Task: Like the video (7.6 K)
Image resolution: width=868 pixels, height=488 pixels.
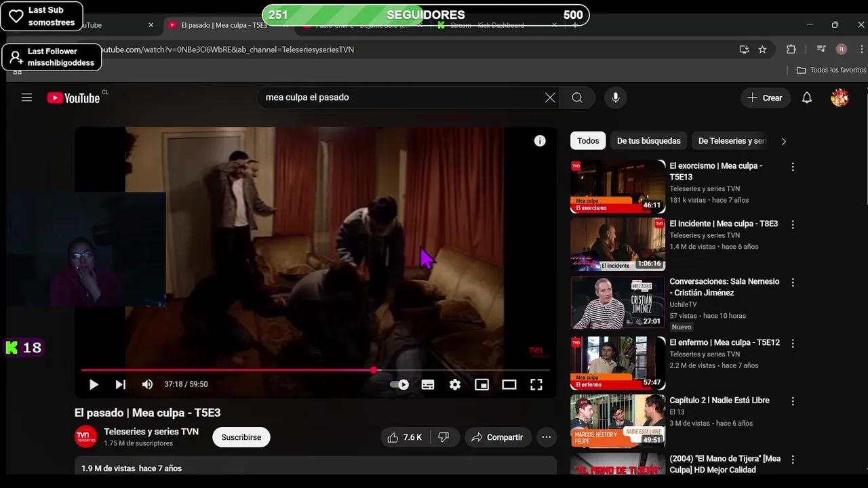Action: 405,437
